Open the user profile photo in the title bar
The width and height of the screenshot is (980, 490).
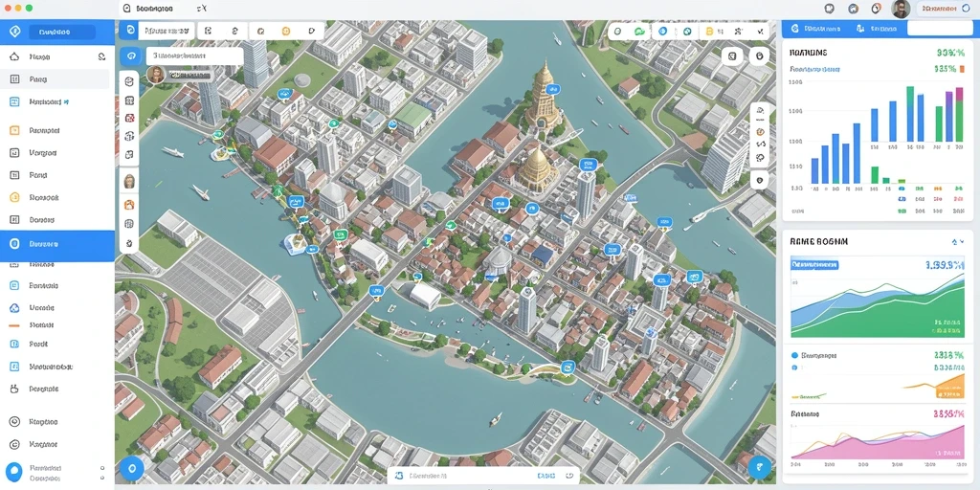[900, 9]
